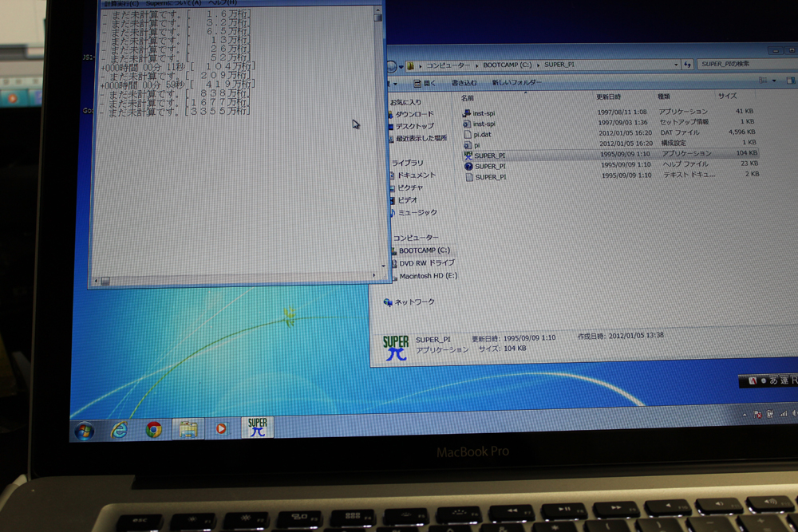This screenshot has height=532, width=798.
Task: Select ライブラリ in the navigation pane
Action: [407, 163]
